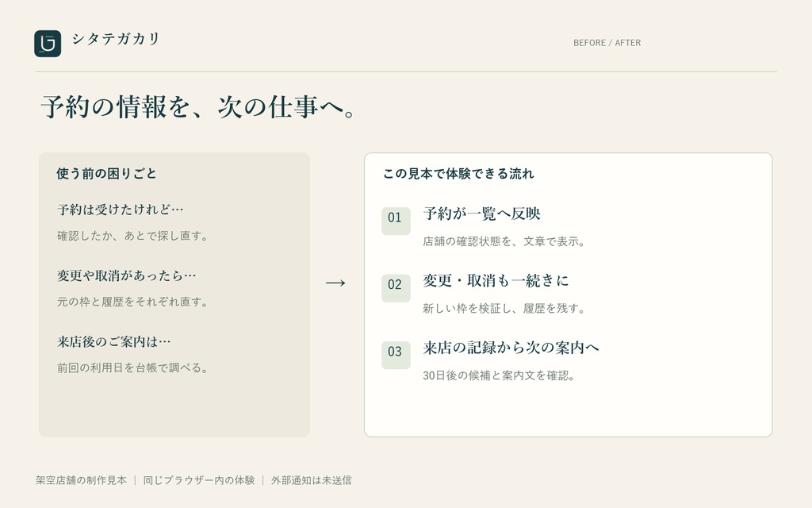The width and height of the screenshot is (812, 508).
Task: Click the BEFORE / AFTER label
Action: point(607,43)
